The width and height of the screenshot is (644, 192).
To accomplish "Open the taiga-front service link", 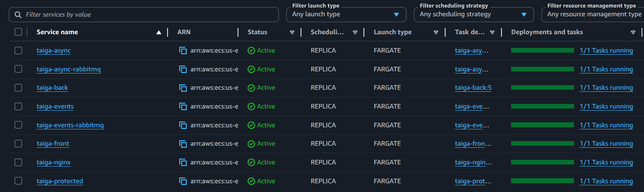I will (53, 144).
